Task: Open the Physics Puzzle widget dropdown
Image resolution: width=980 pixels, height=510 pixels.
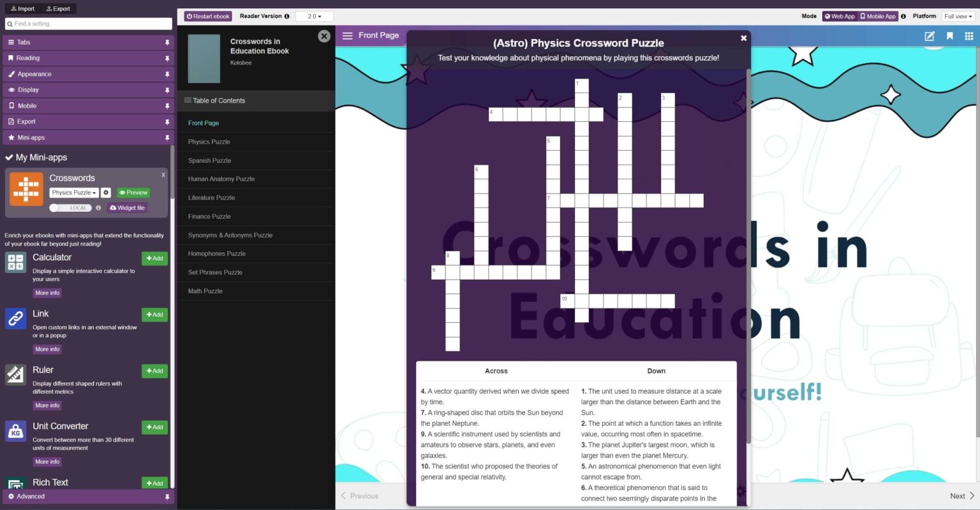Action: (73, 192)
